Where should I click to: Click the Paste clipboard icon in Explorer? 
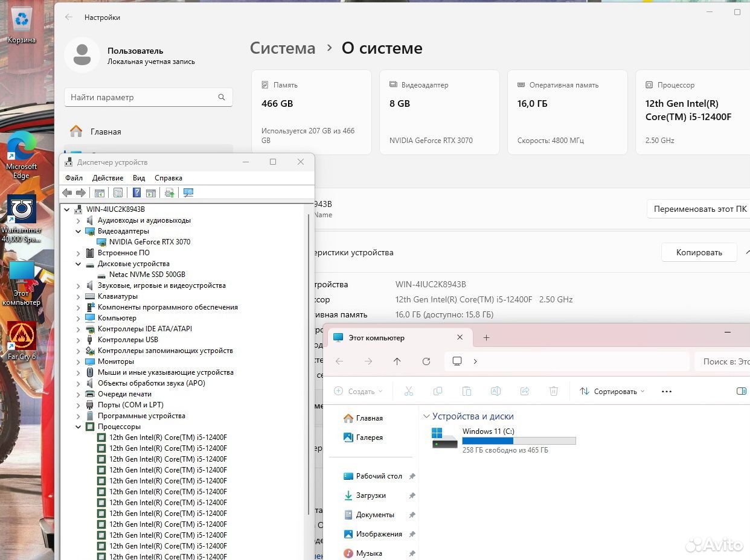coord(466,391)
